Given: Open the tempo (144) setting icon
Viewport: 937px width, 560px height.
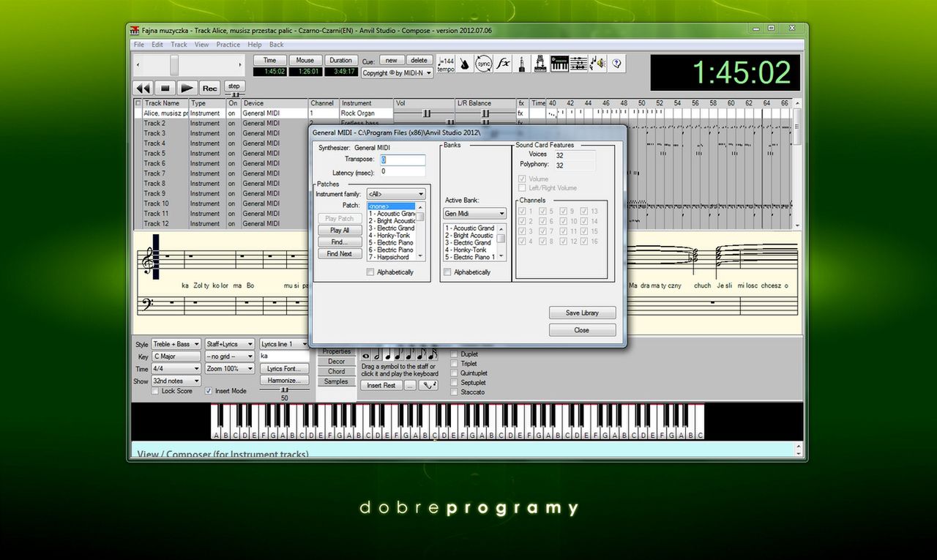Looking at the screenshot, I should point(445,64).
